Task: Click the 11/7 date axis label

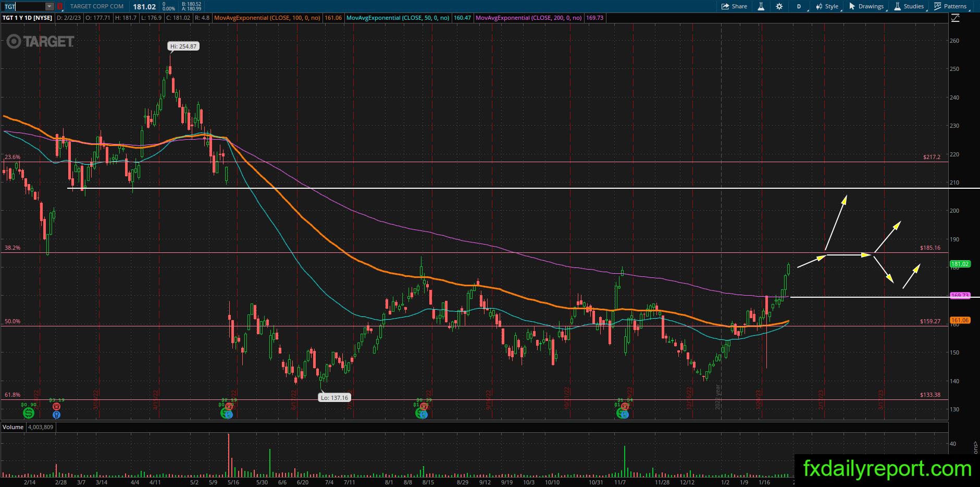Action: coord(619,482)
